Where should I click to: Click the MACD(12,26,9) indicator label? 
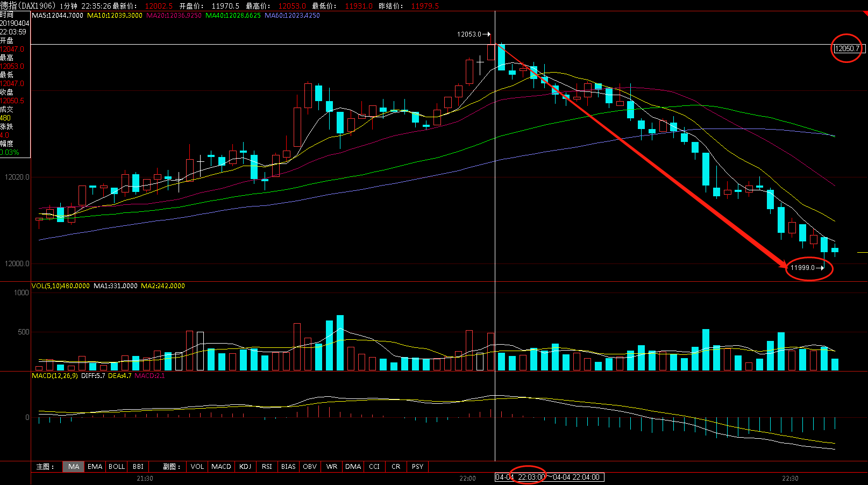55,376
